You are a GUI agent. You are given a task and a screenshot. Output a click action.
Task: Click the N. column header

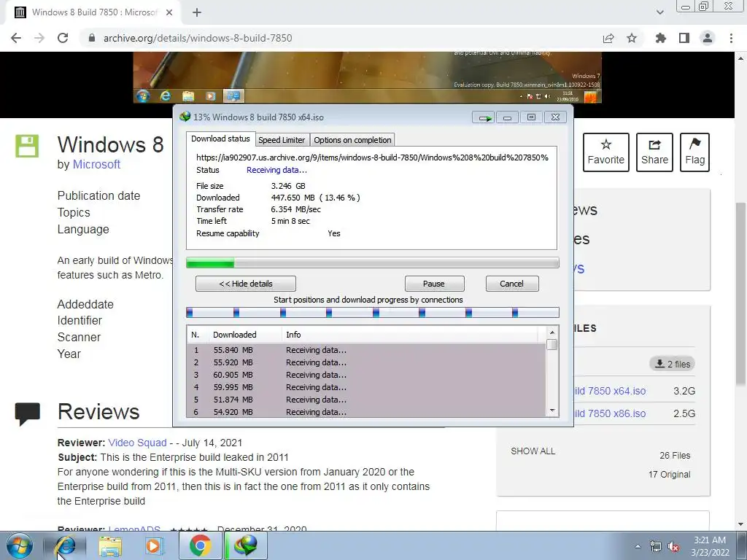pyautogui.click(x=198, y=335)
